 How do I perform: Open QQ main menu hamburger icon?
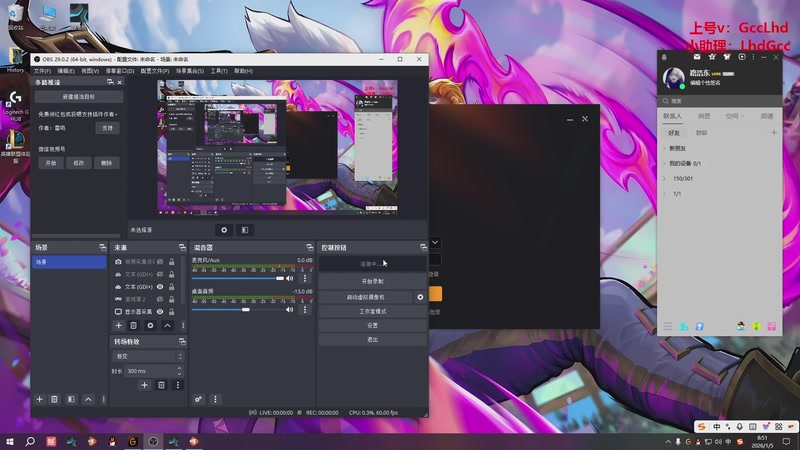[x=668, y=326]
